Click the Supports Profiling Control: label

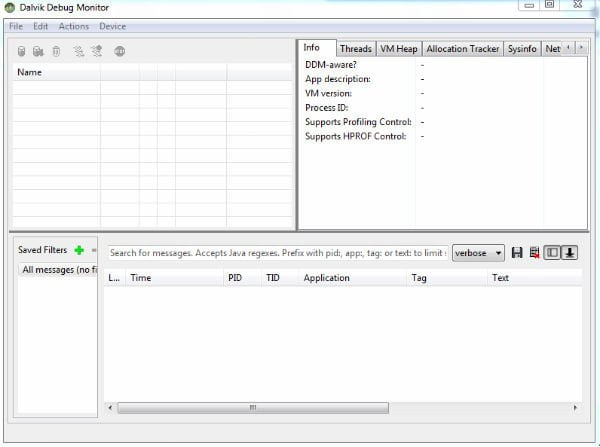[x=358, y=122]
